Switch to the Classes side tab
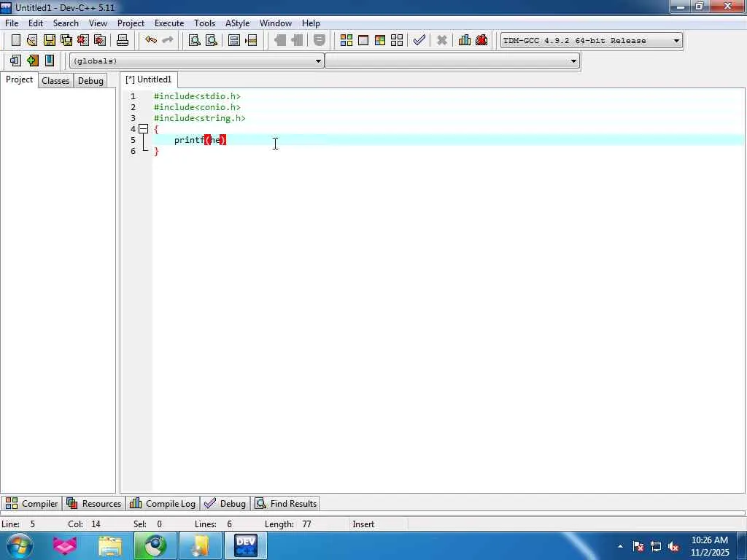Screen dimensions: 747x560 click(55, 81)
